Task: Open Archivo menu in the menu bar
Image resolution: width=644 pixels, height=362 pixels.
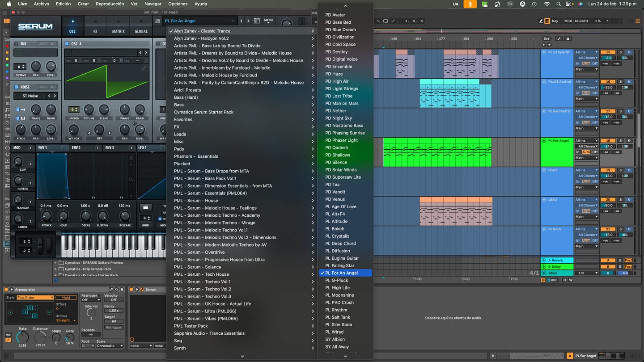Action: 42,4
